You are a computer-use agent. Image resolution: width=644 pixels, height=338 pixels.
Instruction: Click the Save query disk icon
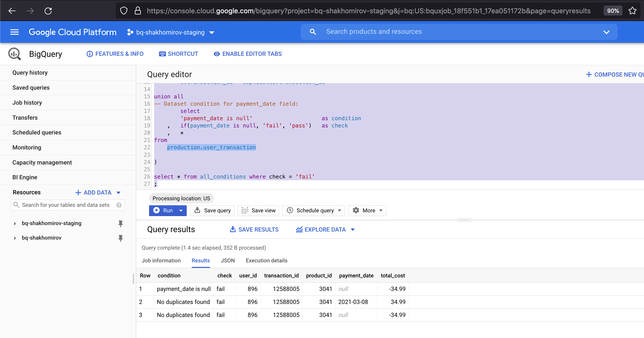[197, 210]
